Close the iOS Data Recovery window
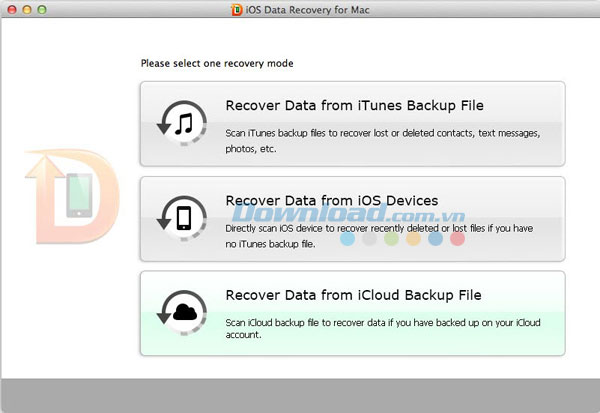The height and width of the screenshot is (413, 600). pos(10,9)
